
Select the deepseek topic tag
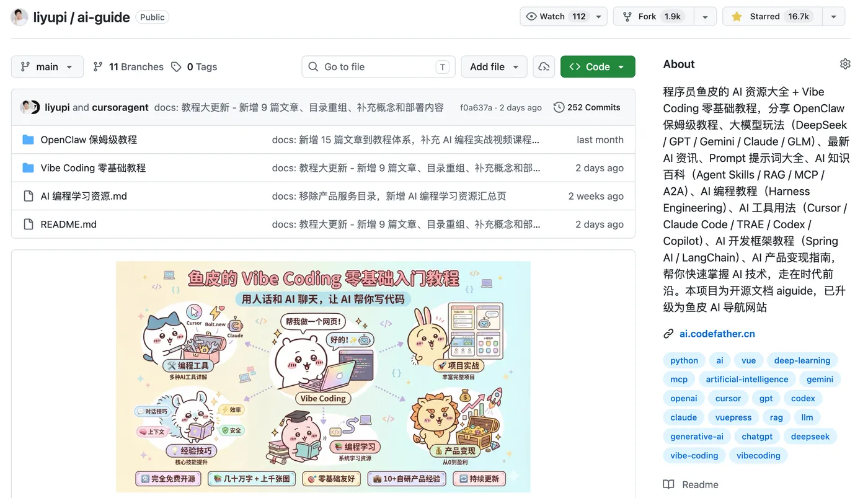point(810,437)
